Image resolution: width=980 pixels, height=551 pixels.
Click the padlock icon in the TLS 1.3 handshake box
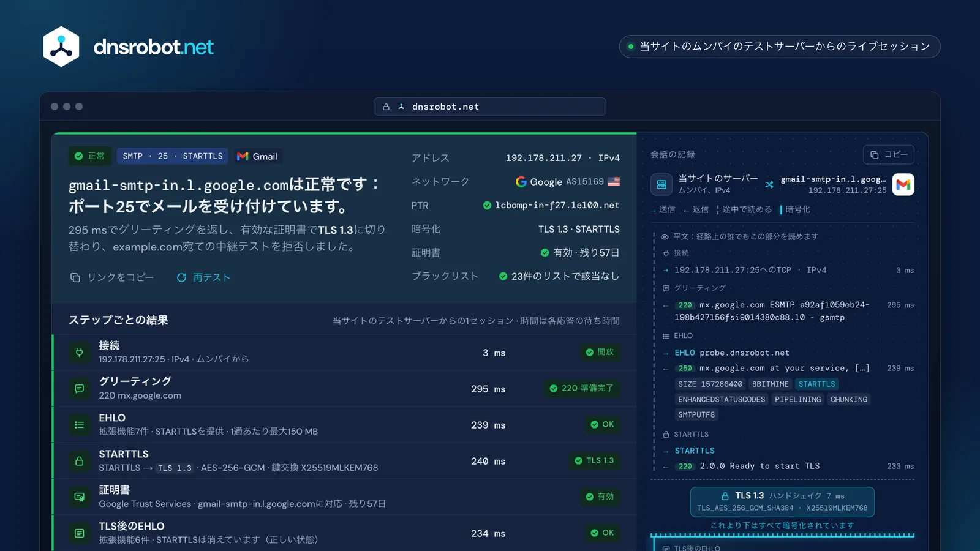coord(725,496)
